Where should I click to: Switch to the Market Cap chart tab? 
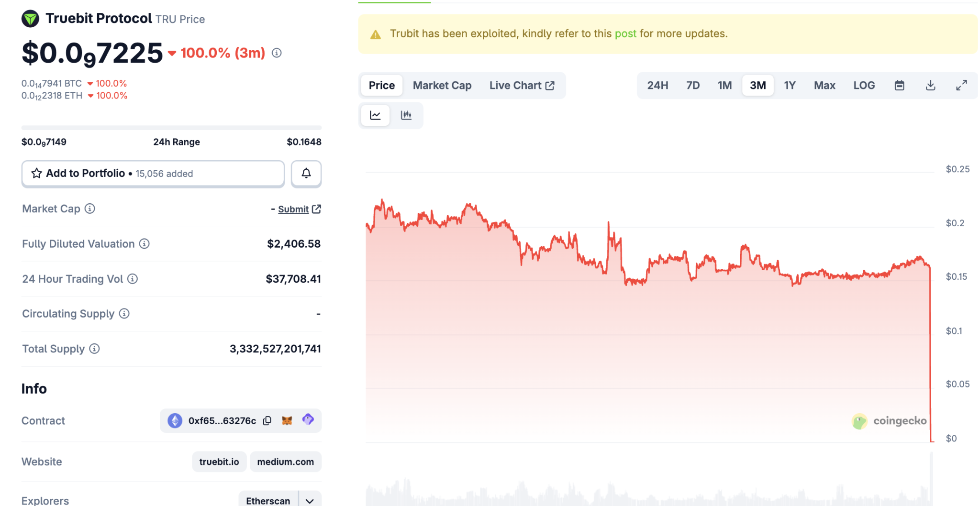442,85
